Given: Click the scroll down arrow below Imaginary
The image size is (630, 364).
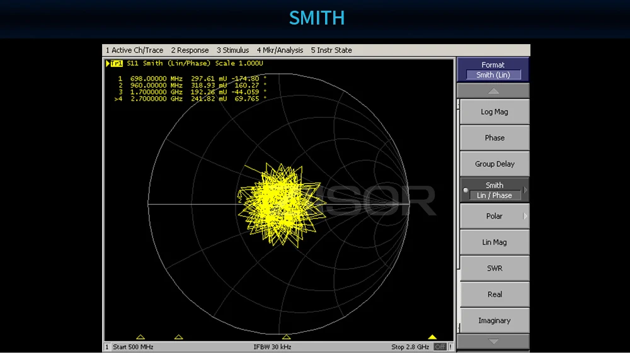Looking at the screenshot, I should point(493,341).
